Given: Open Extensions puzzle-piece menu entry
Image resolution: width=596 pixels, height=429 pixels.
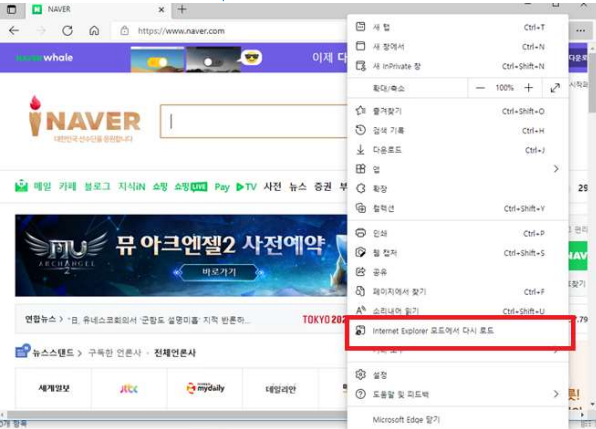Looking at the screenshot, I should coord(458,188).
